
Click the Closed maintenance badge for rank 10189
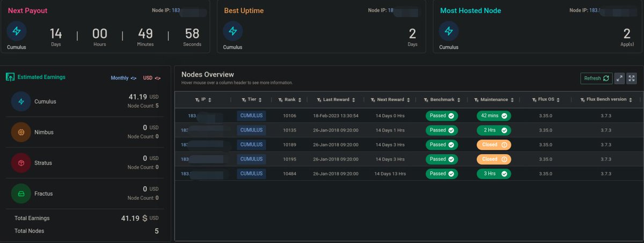[x=493, y=144]
